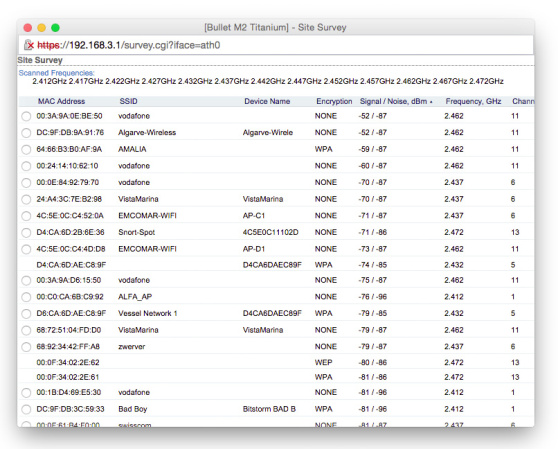558x449 pixels.
Task: Sort by Device Name column header
Action: 267,101
